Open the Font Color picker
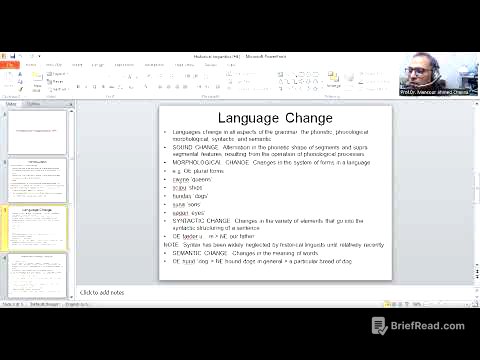Screen dimensions: 480x360 click(146, 87)
